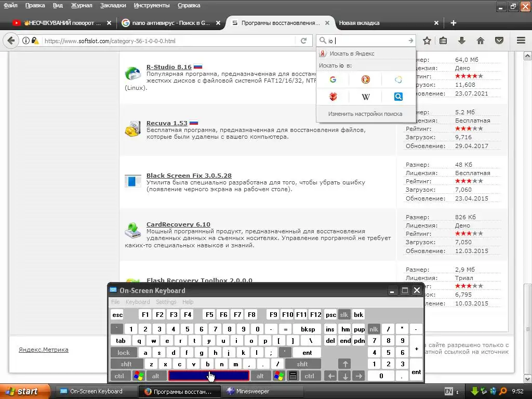Open the Инструменты menu
Screen dimensions: 532x399
pyautogui.click(x=152, y=5)
